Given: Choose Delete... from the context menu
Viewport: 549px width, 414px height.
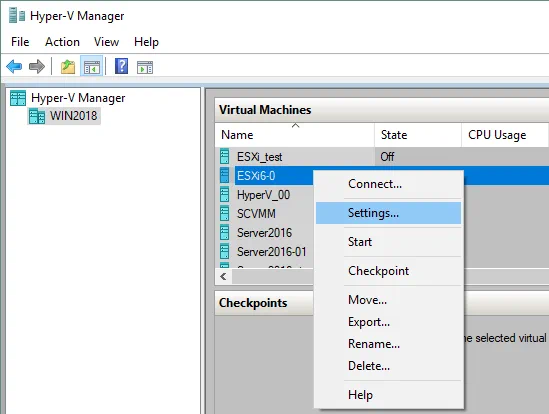Looking at the screenshot, I should coord(388,366).
